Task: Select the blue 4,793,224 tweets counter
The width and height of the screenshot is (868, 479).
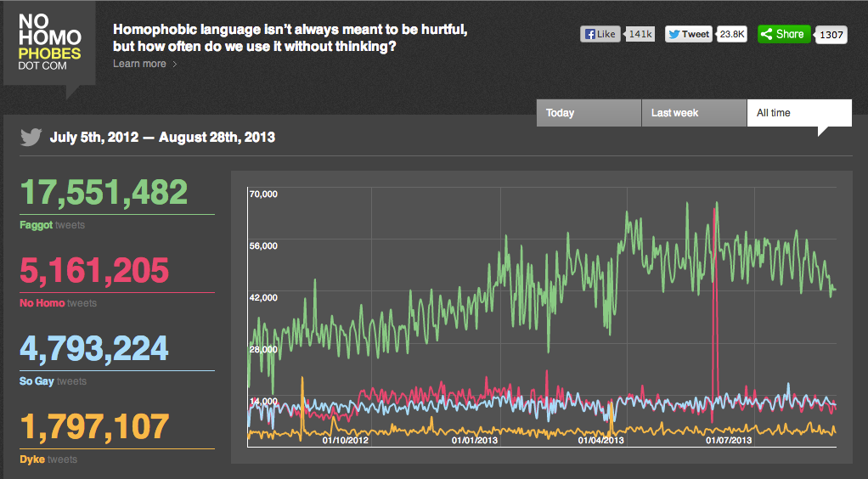Action: click(94, 349)
